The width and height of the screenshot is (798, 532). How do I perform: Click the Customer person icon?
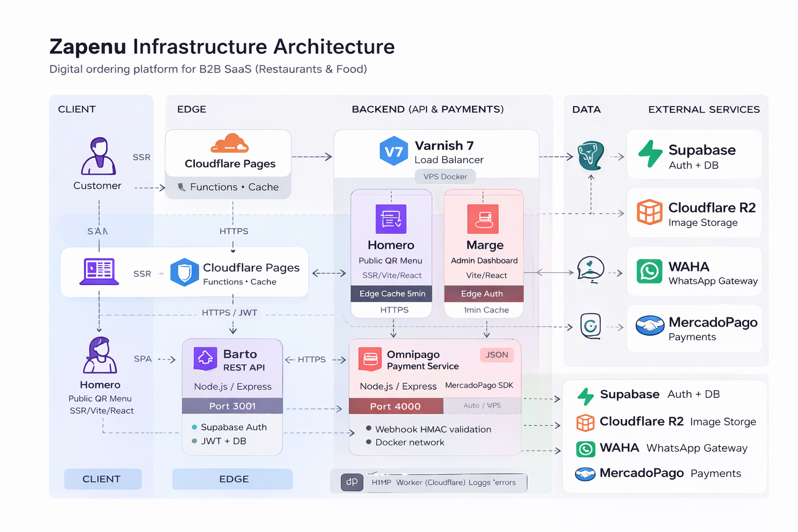click(x=98, y=156)
